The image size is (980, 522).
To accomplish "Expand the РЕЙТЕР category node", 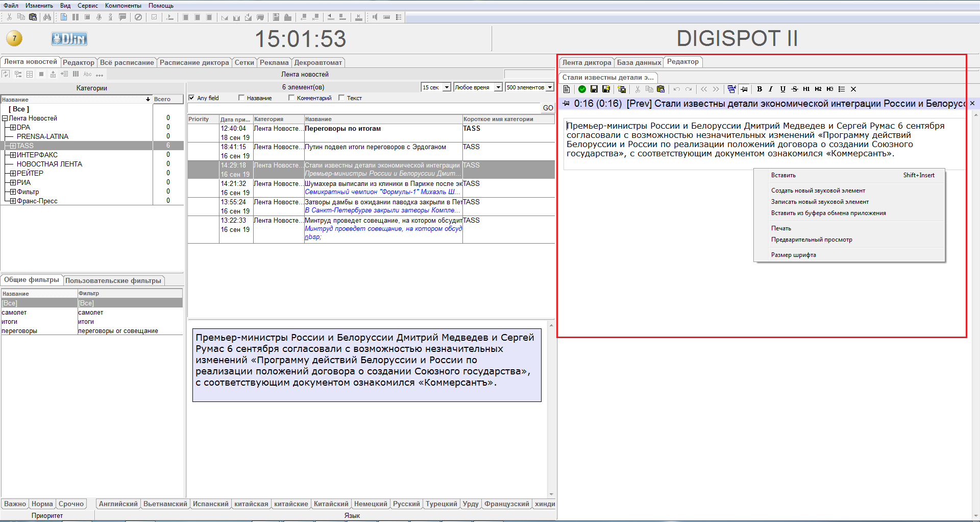I will pyautogui.click(x=13, y=174).
